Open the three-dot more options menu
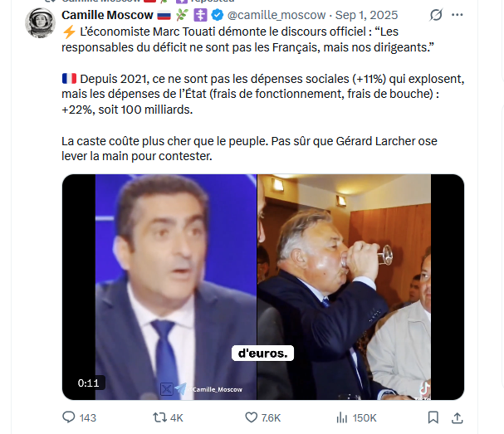Screen dimensions: 504x434 [x=457, y=15]
